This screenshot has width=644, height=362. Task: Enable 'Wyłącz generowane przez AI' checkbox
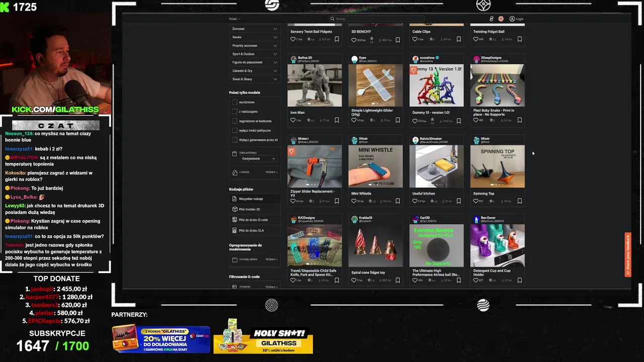pyautogui.click(x=234, y=140)
